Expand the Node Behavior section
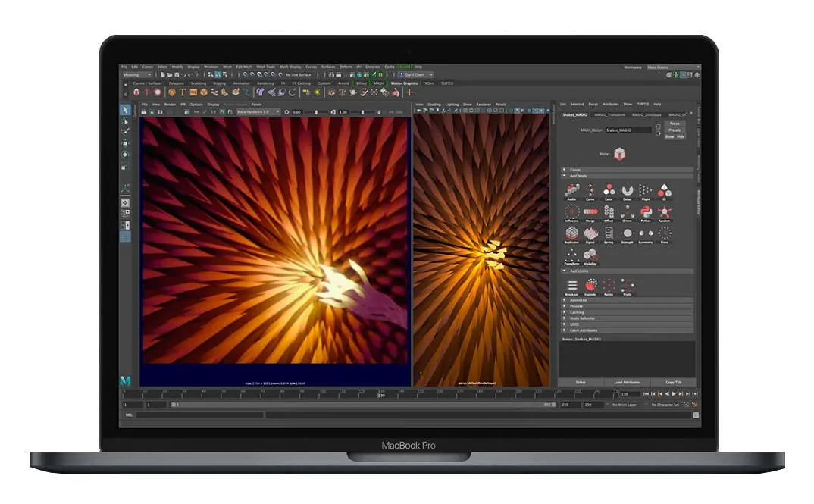This screenshot has width=814, height=504. click(627, 318)
